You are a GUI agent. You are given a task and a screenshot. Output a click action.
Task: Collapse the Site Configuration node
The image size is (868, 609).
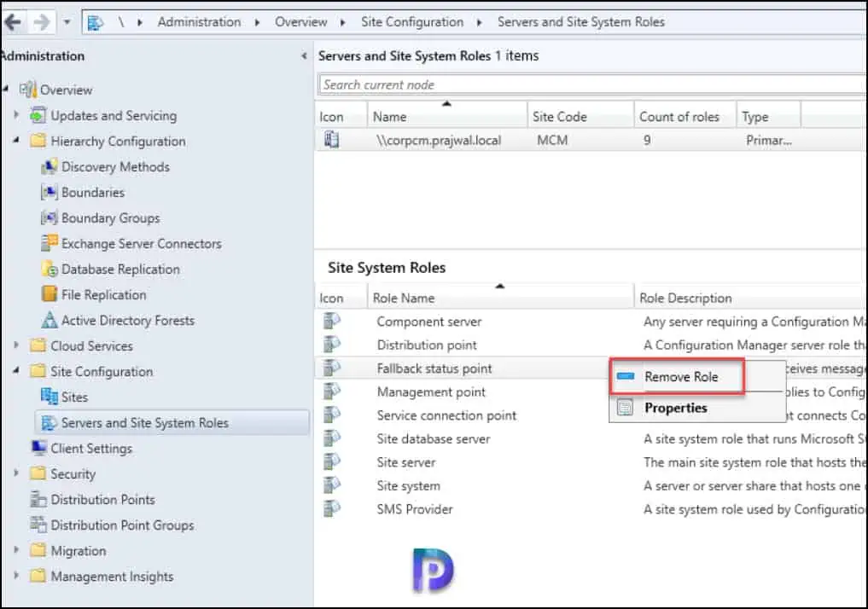click(16, 370)
